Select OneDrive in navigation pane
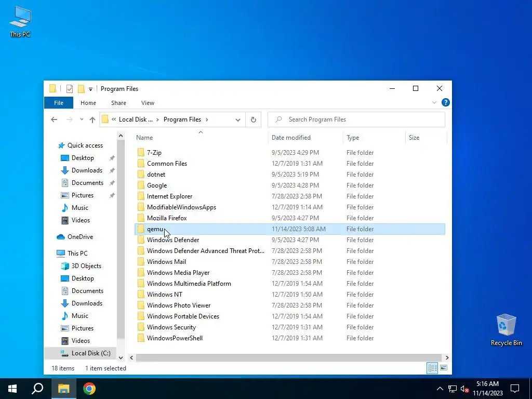Viewport: 532px width, 399px height. pyautogui.click(x=80, y=237)
